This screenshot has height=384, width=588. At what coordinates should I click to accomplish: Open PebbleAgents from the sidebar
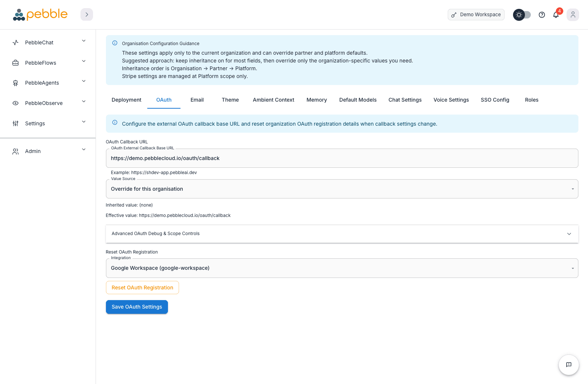pyautogui.click(x=15, y=83)
